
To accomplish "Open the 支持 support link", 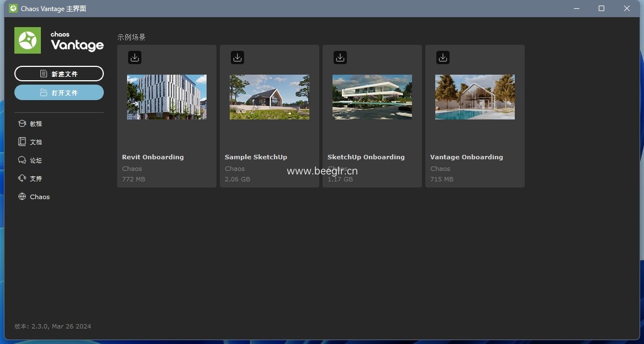I will click(x=36, y=179).
